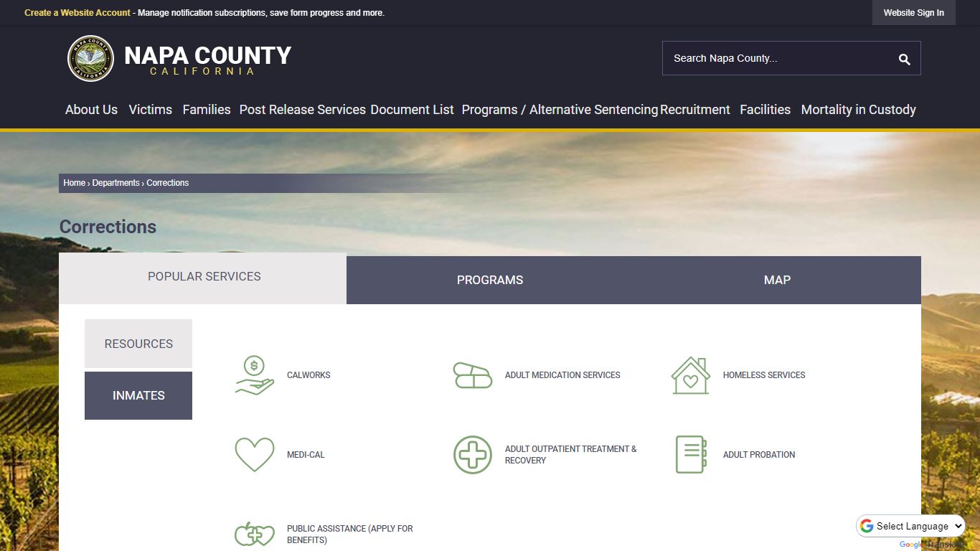Open the Adult Medication Services pills icon
980x551 pixels.
pos(473,375)
